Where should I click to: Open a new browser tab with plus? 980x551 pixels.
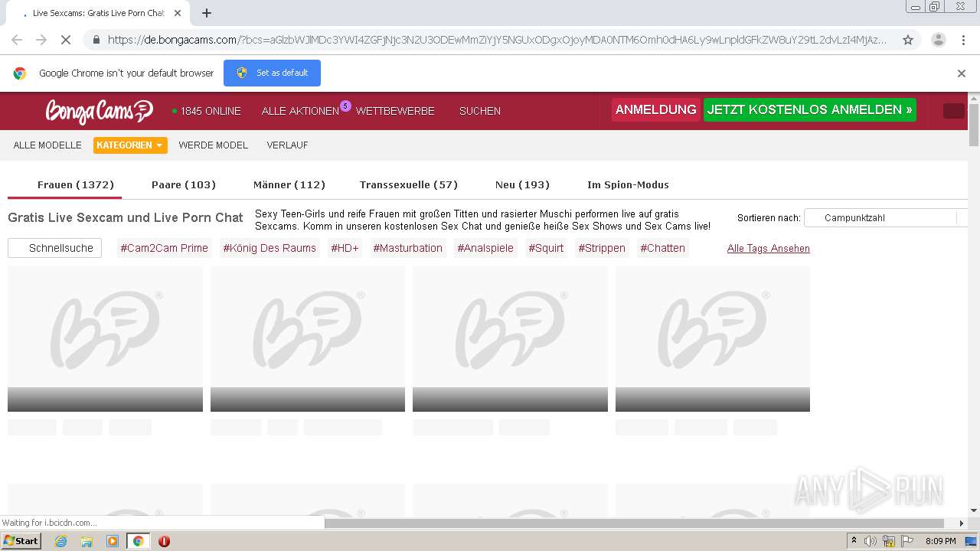(x=206, y=13)
